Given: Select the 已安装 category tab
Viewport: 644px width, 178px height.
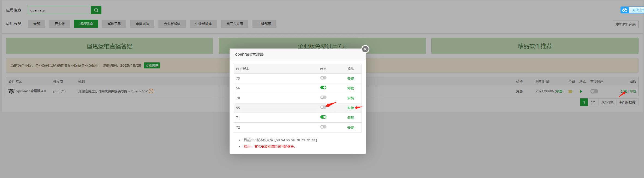Looking at the screenshot, I should (60, 24).
